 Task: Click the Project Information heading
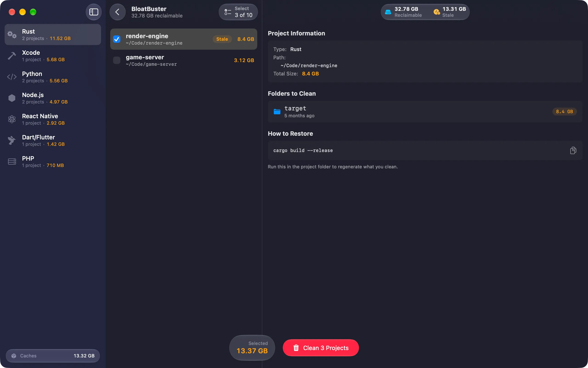(x=297, y=33)
